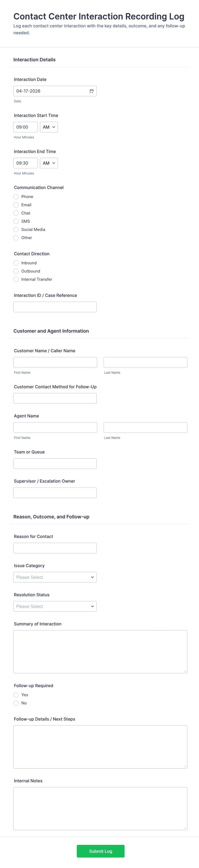This screenshot has height=868, width=199.
Task: Focus the customer First Name field
Action: (x=55, y=363)
